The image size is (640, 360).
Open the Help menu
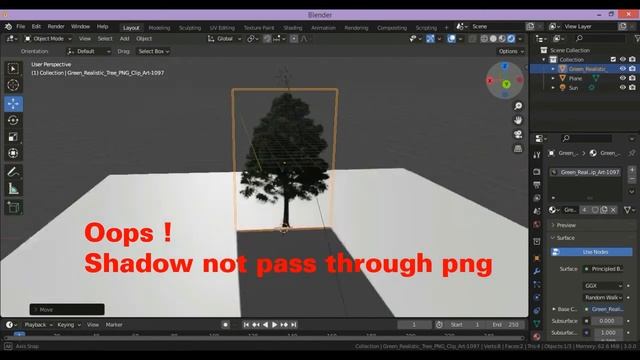[x=102, y=27]
